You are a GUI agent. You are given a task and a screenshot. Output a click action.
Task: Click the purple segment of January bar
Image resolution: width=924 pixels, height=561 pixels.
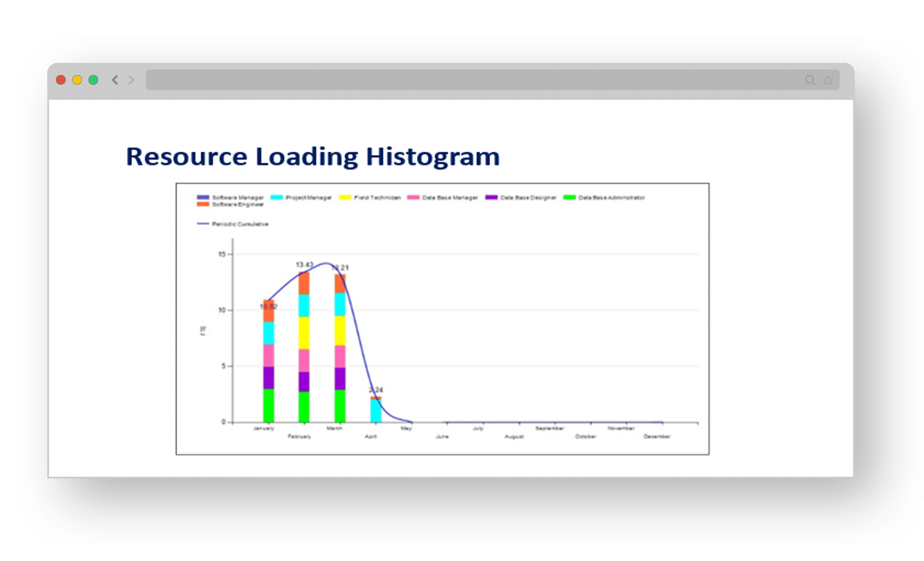tap(269, 377)
